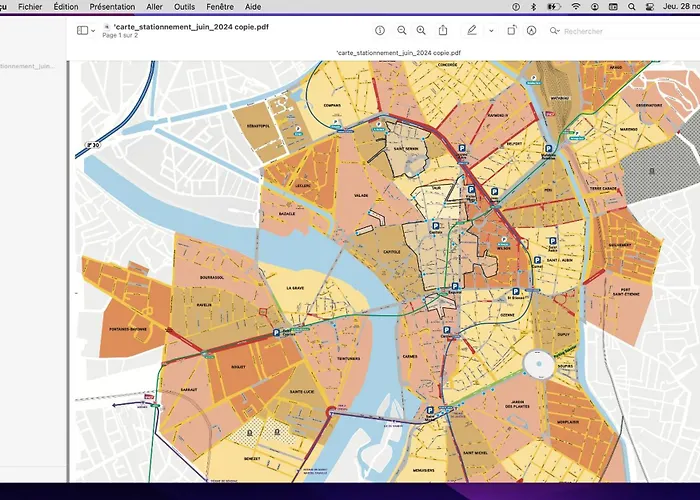
Task: Open the Fenêtre menu
Action: (220, 6)
